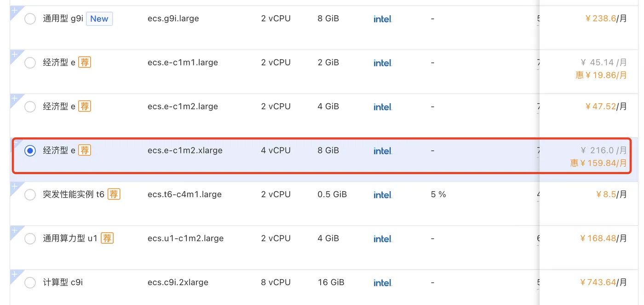The image size is (644, 305).
Task: Click the 荐 badge beside 突发性能实例 t6
Action: point(114,194)
